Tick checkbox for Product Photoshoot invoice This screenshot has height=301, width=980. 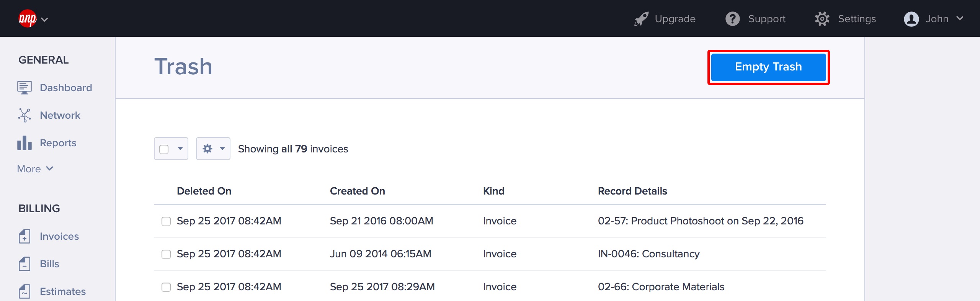pos(166,221)
